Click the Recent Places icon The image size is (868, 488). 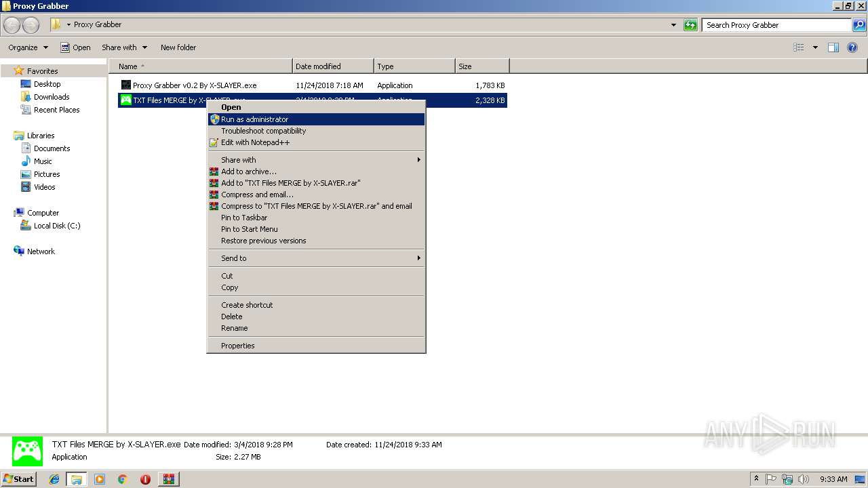[x=26, y=110]
